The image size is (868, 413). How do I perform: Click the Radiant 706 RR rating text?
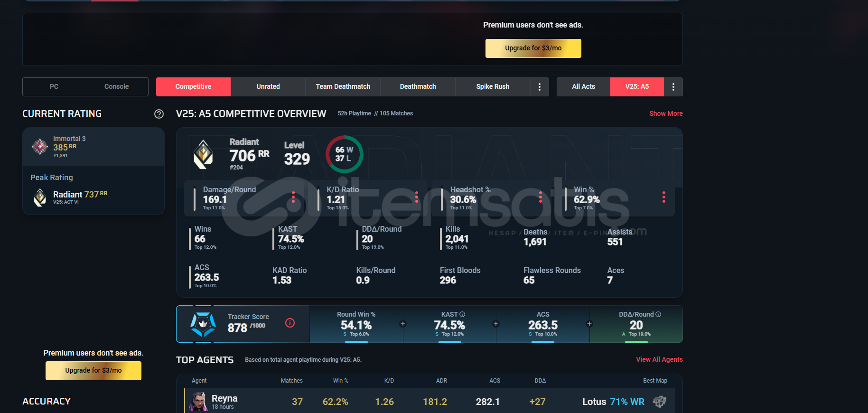click(249, 154)
